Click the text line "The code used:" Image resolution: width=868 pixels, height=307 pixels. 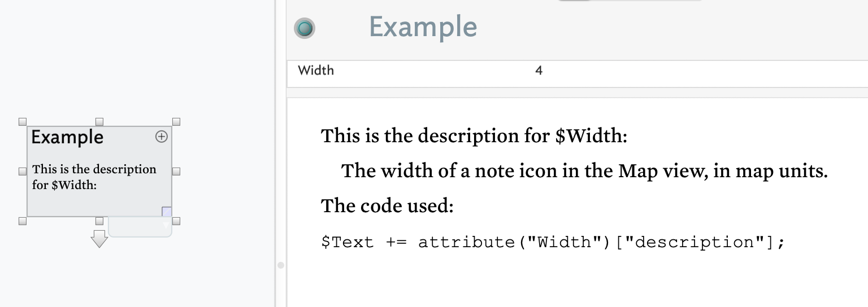pos(387,206)
